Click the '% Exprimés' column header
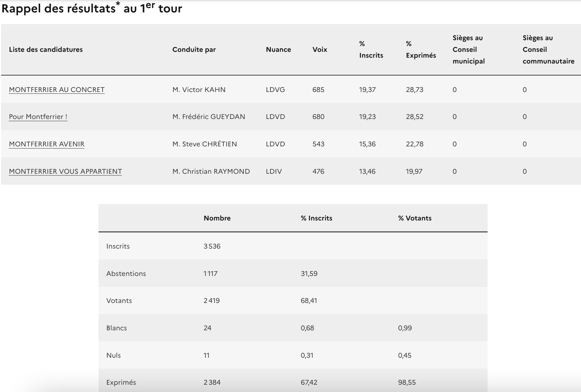This screenshot has height=392, width=581. (x=420, y=50)
